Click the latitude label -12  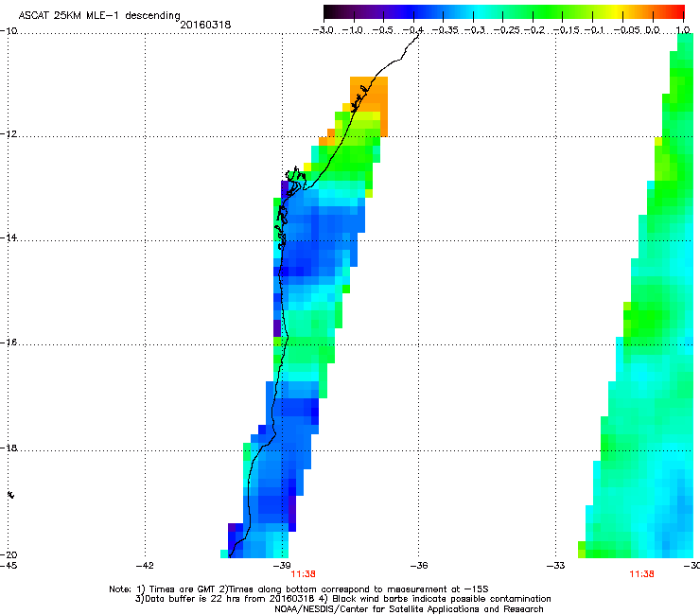pos(9,134)
